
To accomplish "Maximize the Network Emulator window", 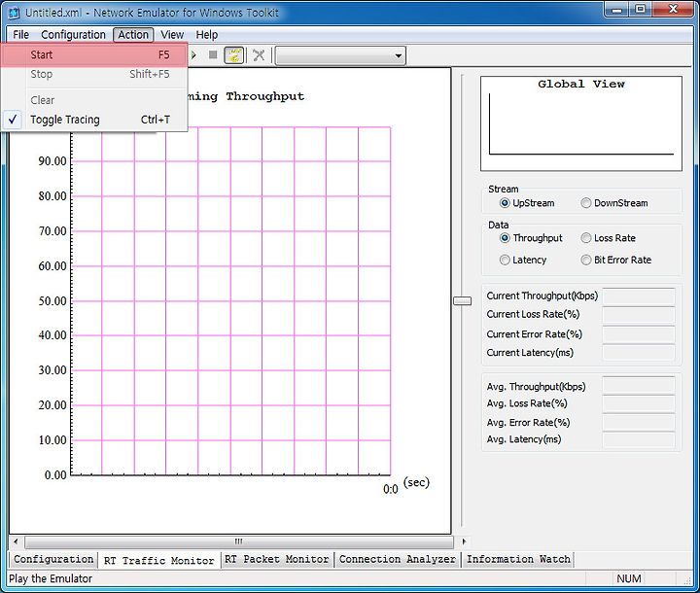I will [x=641, y=10].
